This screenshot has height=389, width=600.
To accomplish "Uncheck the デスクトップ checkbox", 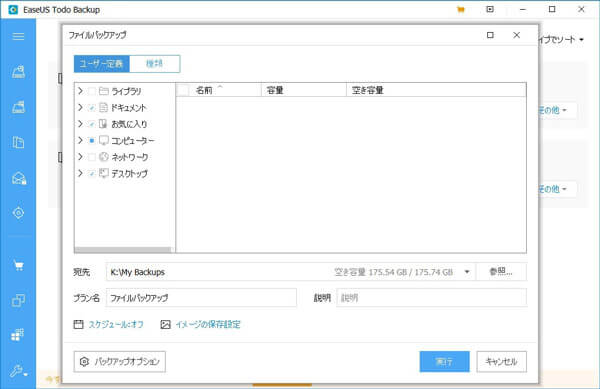I will [x=91, y=173].
